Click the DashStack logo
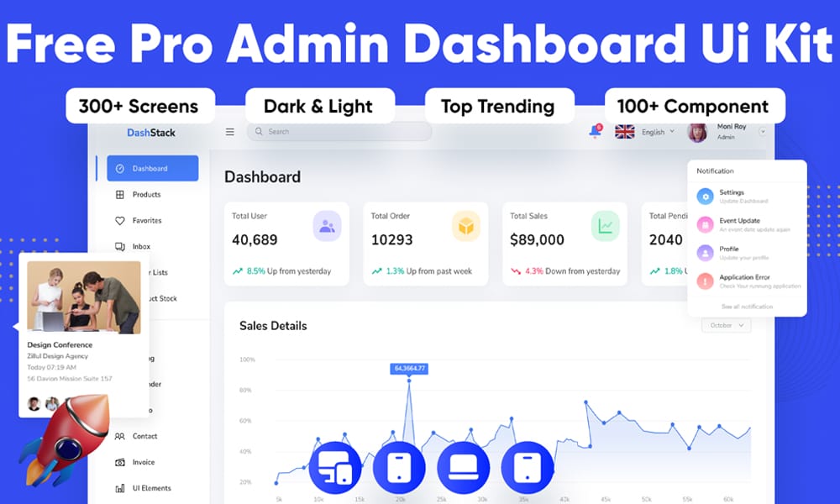The height and width of the screenshot is (504, 840). (151, 132)
